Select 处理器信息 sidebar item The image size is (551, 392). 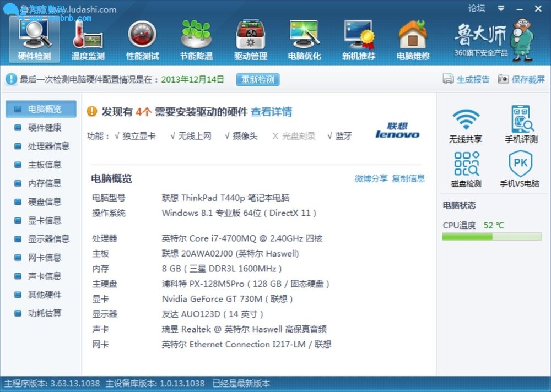(x=48, y=146)
